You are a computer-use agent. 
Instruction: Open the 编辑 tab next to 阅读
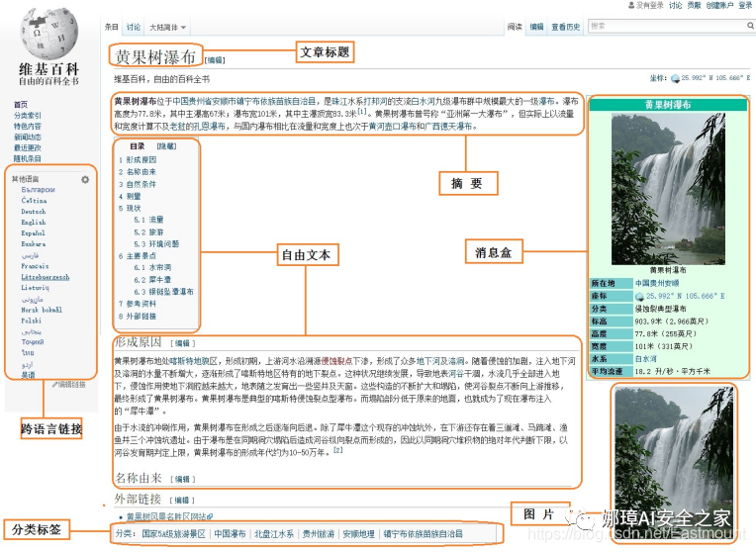(536, 27)
